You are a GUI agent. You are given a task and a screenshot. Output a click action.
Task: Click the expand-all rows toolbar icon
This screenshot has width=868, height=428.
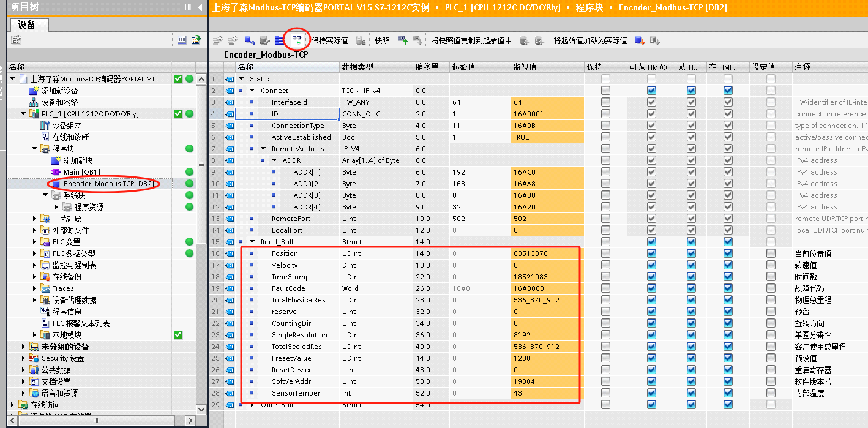[x=279, y=40]
